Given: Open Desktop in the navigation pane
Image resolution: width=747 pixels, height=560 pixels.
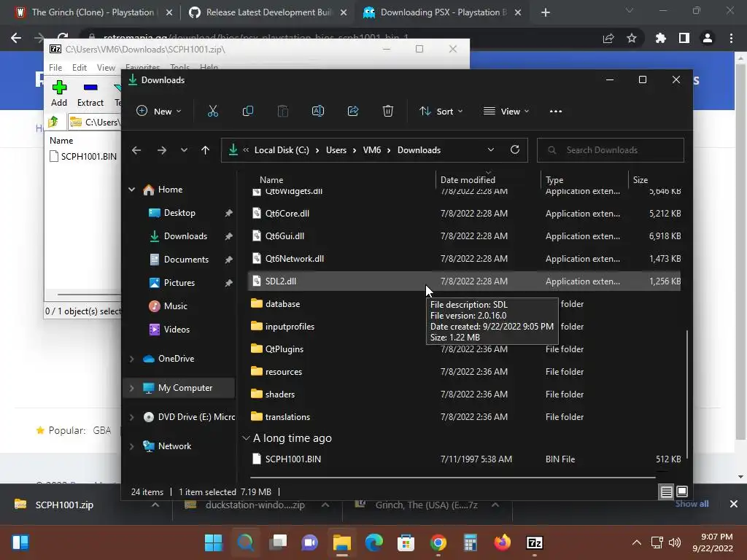Looking at the screenshot, I should 179,213.
